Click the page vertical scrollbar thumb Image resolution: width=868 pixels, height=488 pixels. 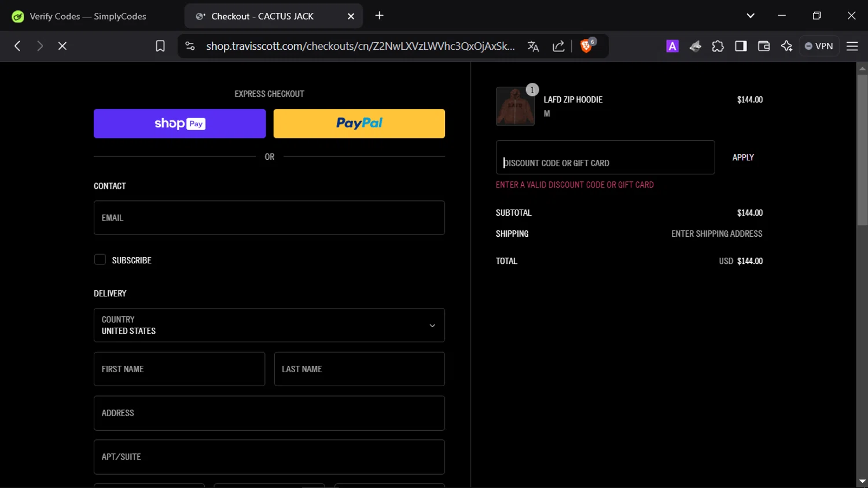[x=862, y=149]
